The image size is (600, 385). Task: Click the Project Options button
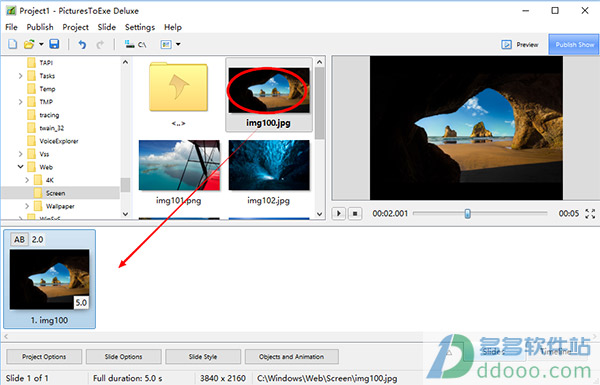[x=44, y=357]
